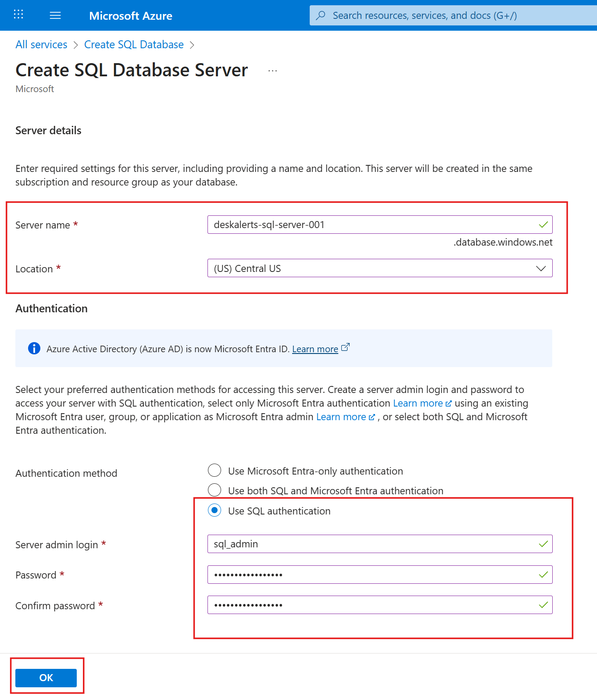Open the hamburger portal menu

point(55,15)
